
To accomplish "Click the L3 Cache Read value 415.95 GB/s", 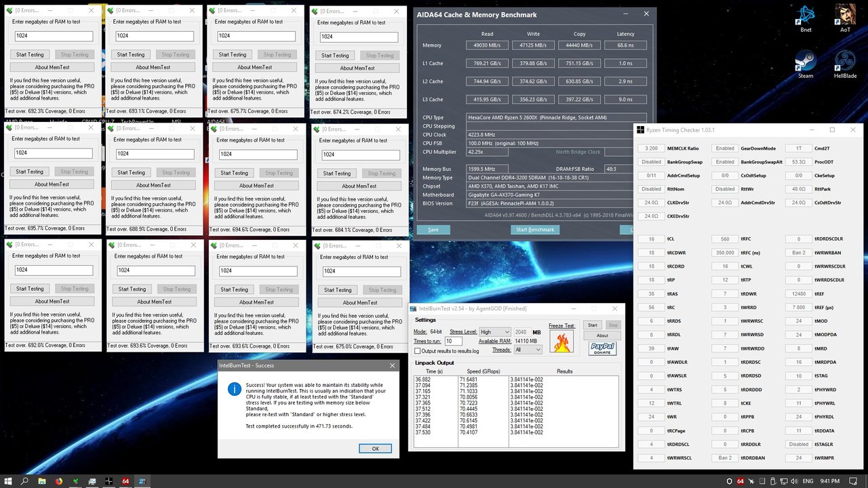I will pos(487,100).
